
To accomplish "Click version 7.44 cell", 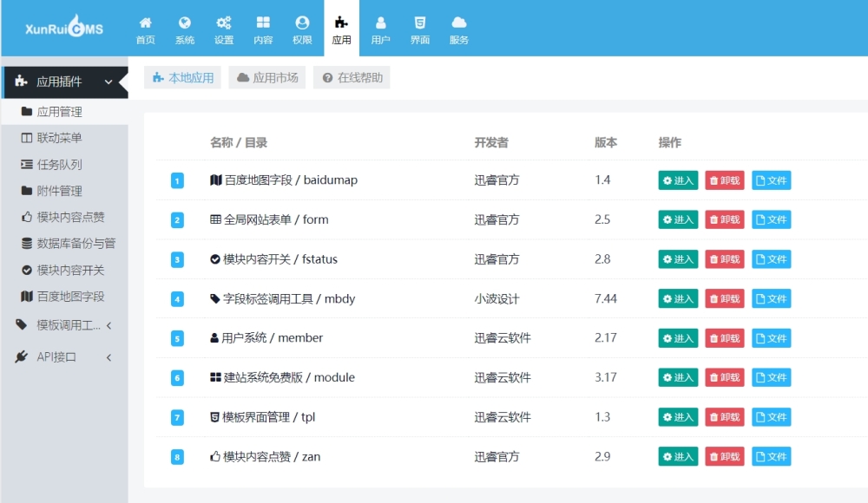I will (606, 299).
